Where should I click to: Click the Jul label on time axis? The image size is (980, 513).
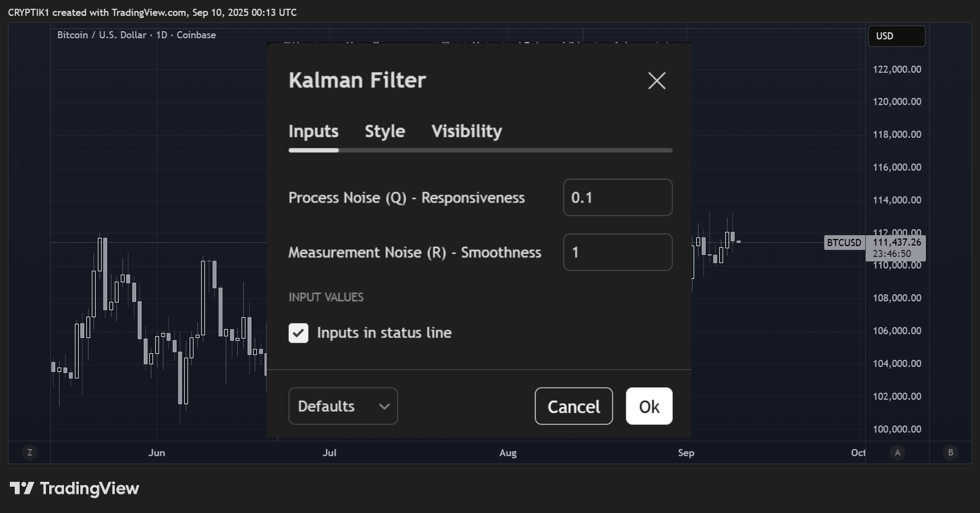coord(330,453)
